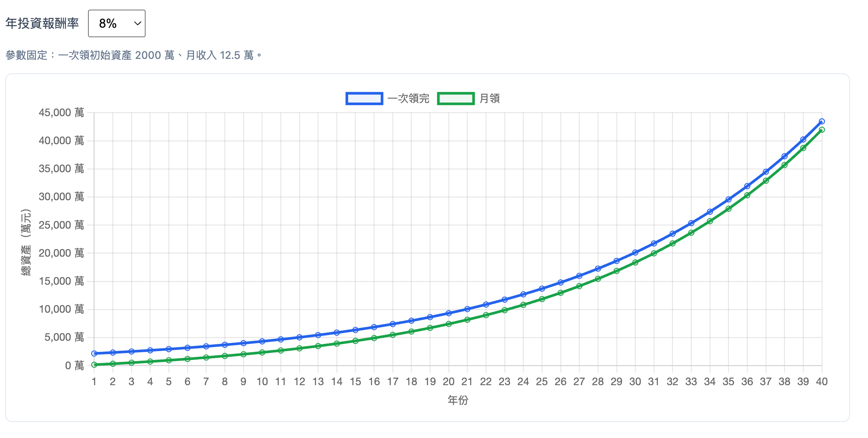The image size is (868, 438).
Task: Open the 年投資報酬率 8% dropdown
Action: 116,24
